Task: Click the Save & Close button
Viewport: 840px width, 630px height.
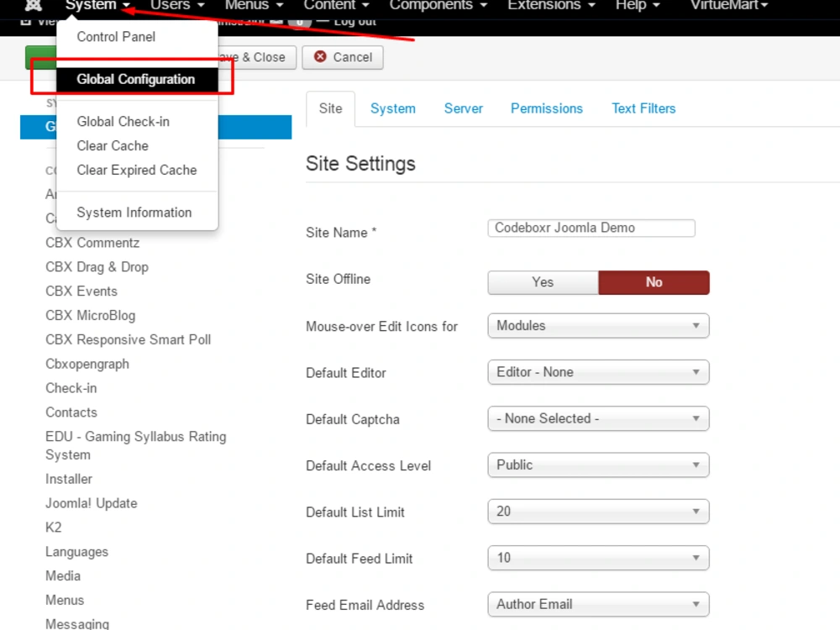Action: 257,57
